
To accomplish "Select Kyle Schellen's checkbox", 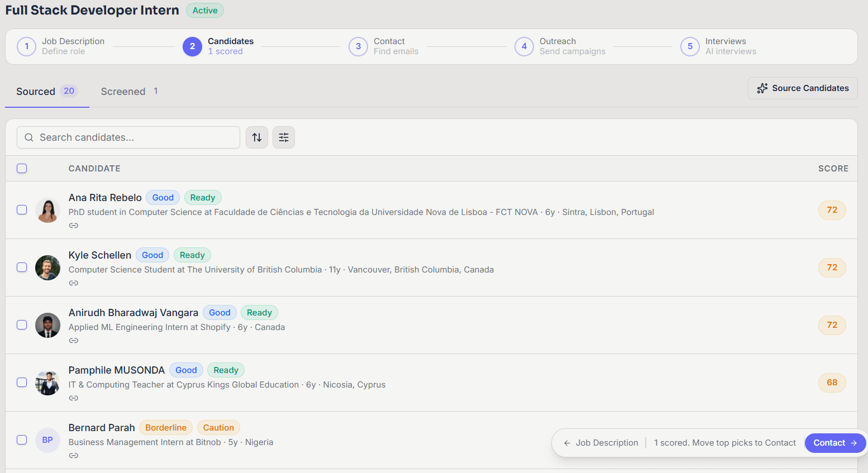I will point(22,267).
